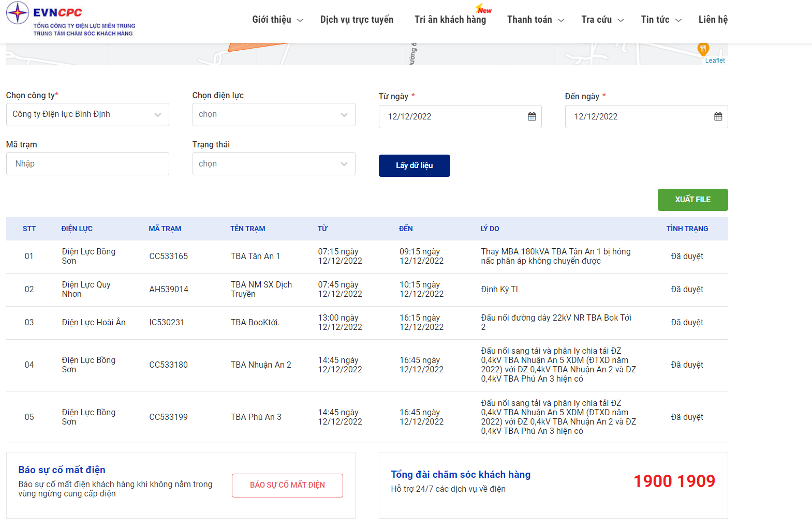Expand the Tin tức menu
The image size is (812, 529).
(x=661, y=20)
